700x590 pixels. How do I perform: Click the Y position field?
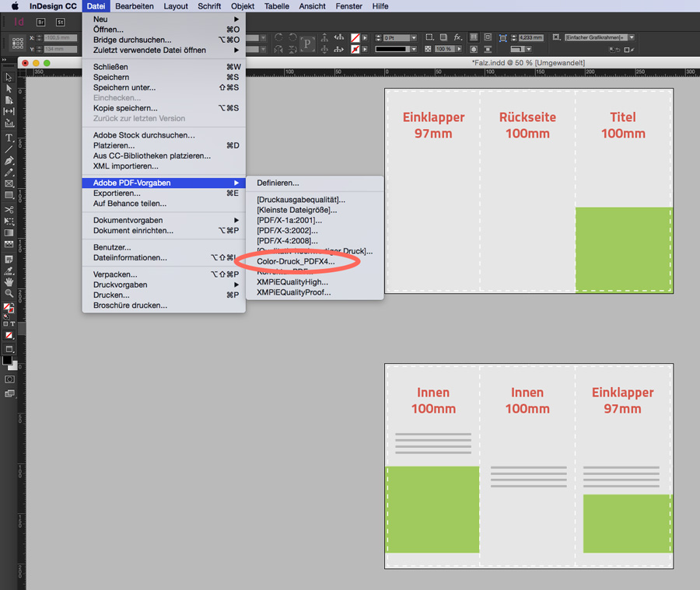[x=61, y=49]
